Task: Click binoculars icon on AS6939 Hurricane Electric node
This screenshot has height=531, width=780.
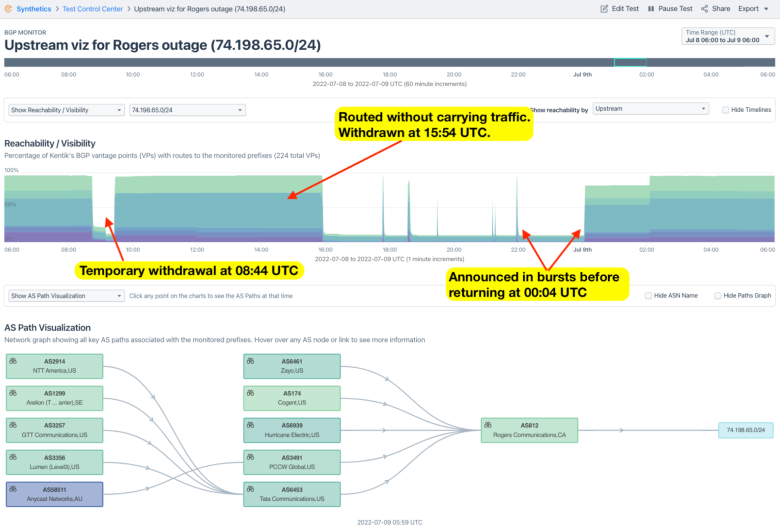Action: click(251, 425)
